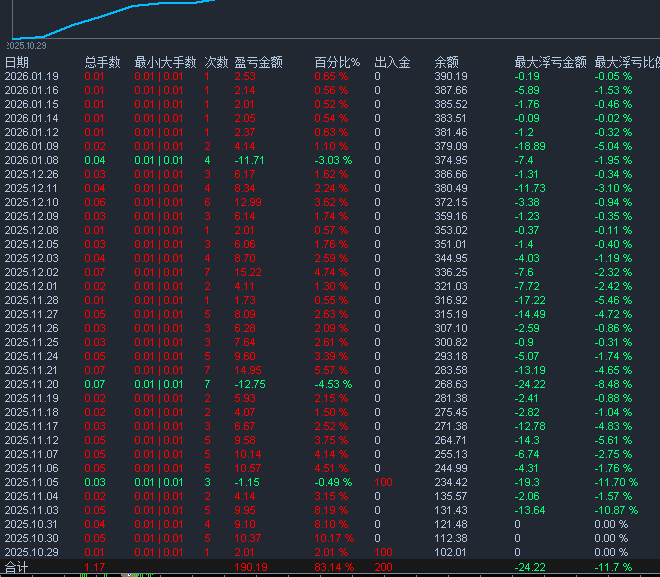
Task: Select the 2026.01.08 loss row date
Action: [32, 160]
